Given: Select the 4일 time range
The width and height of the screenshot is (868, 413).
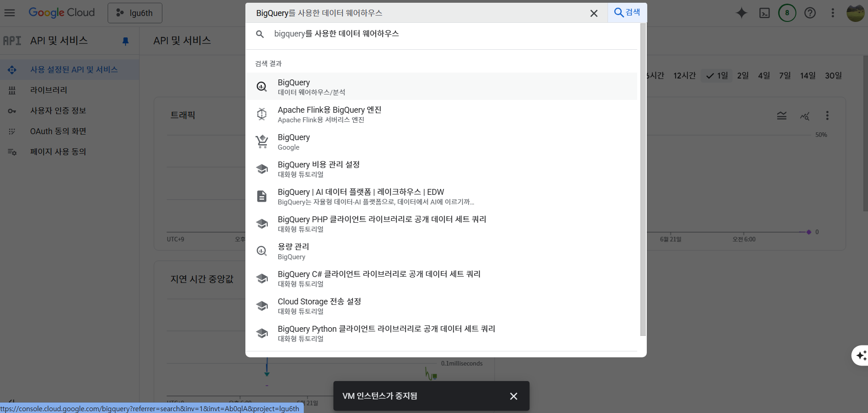Looking at the screenshot, I should pos(764,75).
